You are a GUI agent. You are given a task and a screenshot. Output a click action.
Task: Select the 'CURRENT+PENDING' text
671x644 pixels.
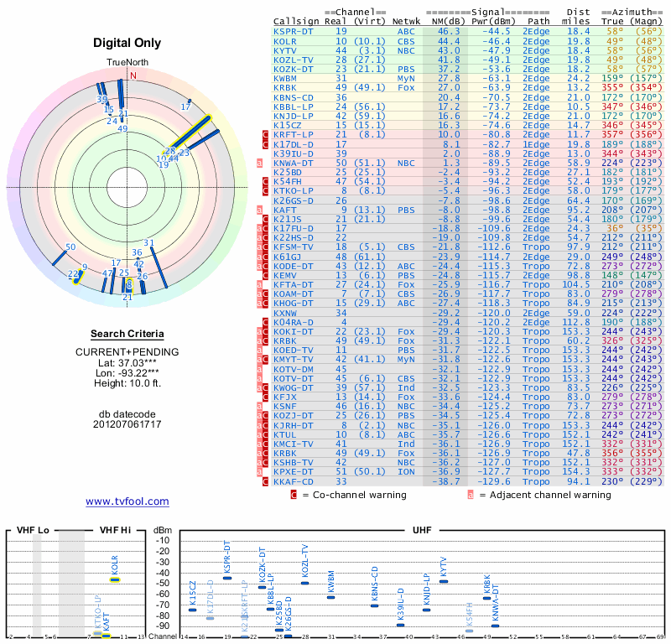127,352
